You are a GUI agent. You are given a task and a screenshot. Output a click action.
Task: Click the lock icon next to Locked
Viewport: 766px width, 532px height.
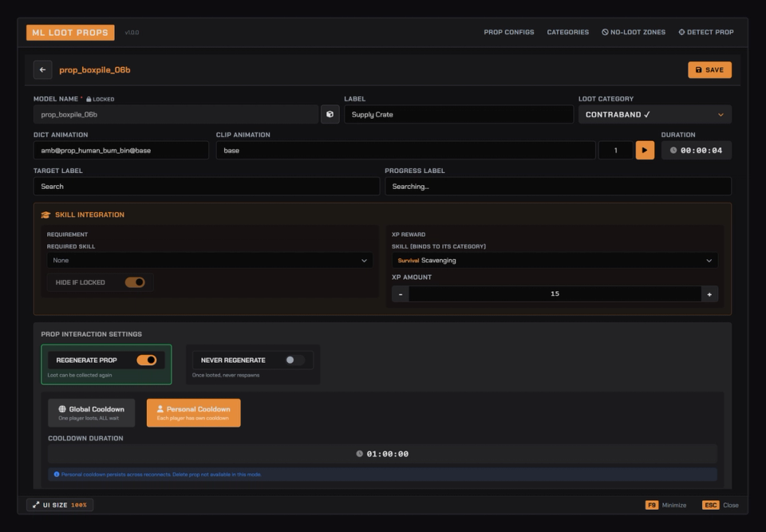[89, 99]
